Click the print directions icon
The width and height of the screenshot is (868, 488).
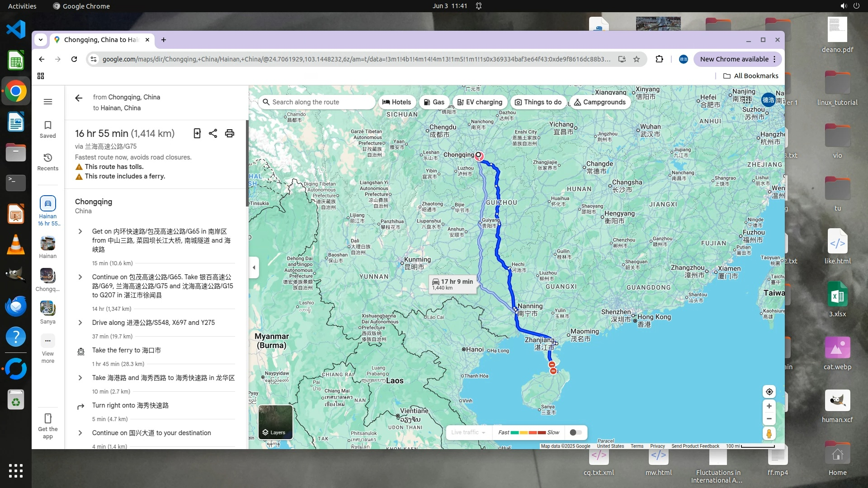(230, 133)
